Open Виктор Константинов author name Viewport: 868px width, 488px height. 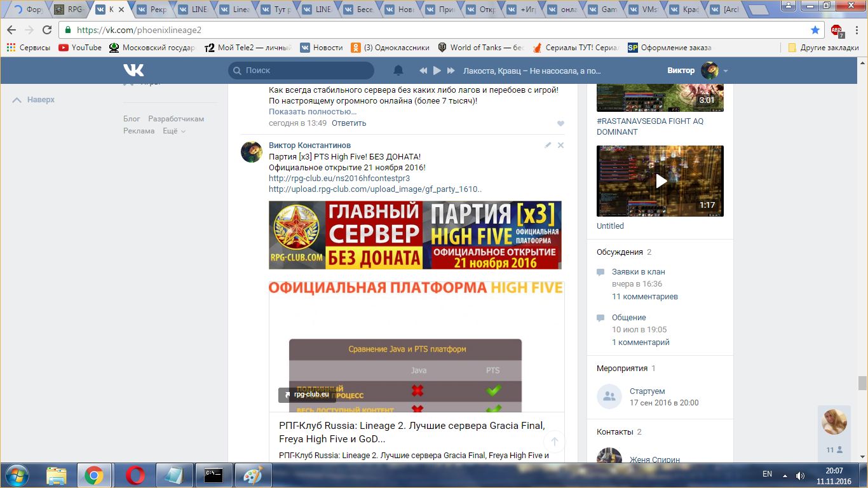309,146
